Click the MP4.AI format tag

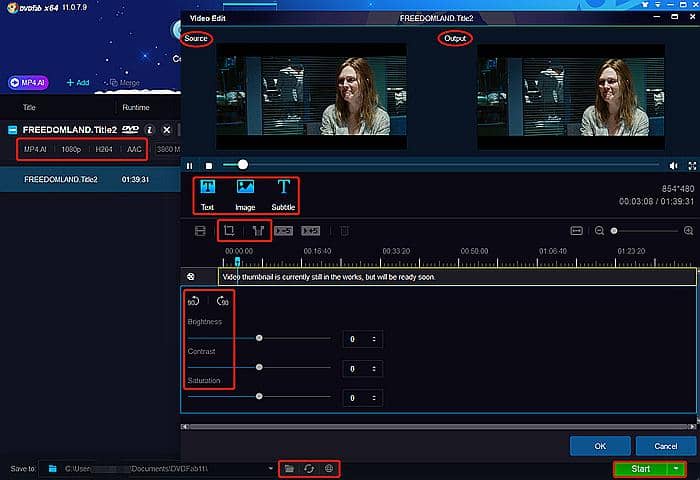point(35,150)
